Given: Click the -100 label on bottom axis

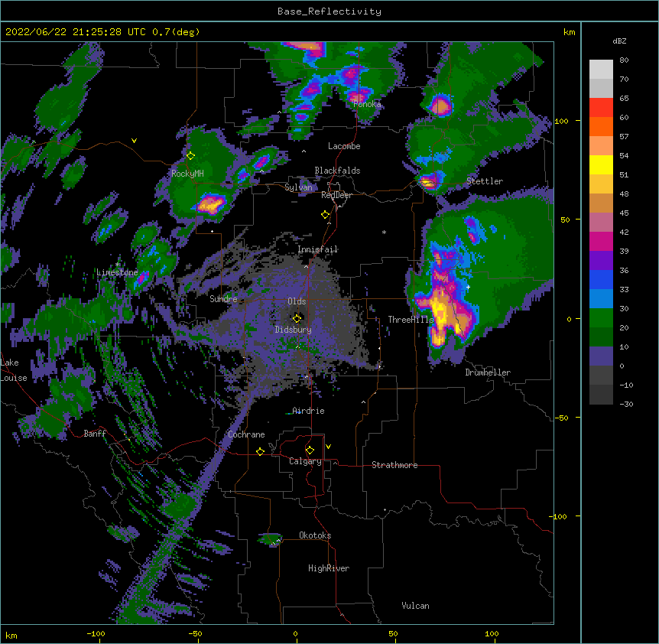Looking at the screenshot, I should click(96, 633).
